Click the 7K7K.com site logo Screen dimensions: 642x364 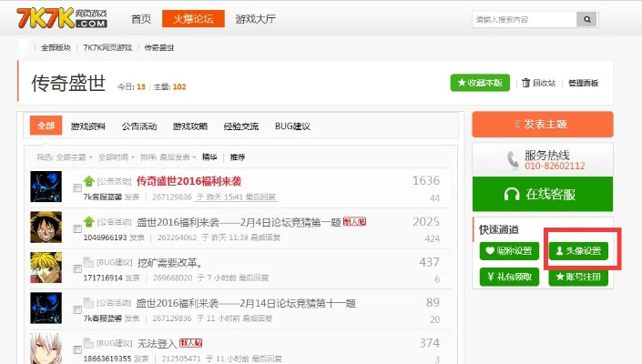pos(61,18)
